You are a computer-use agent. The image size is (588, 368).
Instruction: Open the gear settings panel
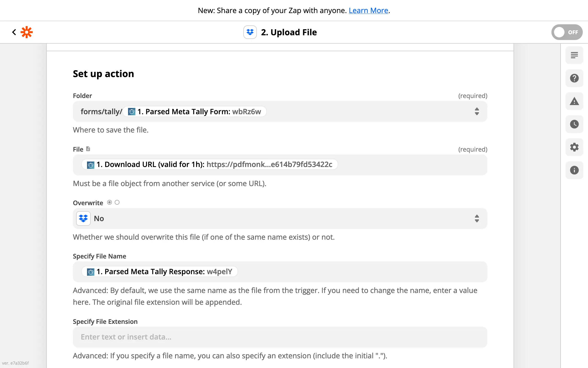pyautogui.click(x=574, y=147)
